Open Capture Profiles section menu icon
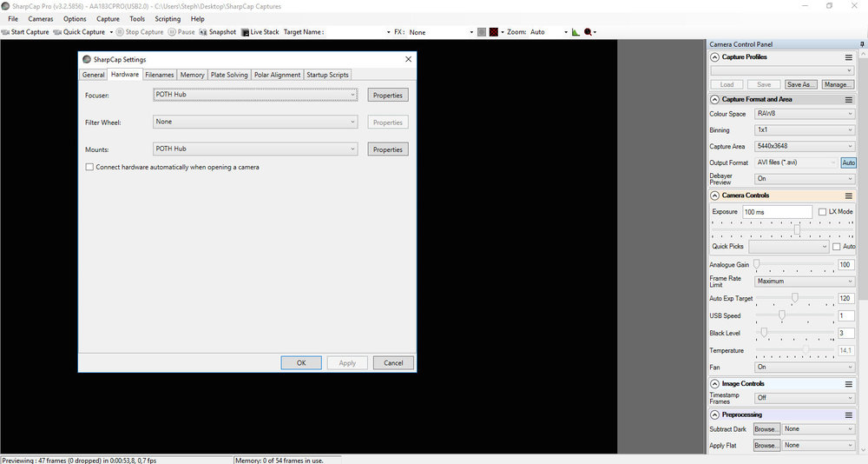The height and width of the screenshot is (464, 868). pyautogui.click(x=849, y=57)
